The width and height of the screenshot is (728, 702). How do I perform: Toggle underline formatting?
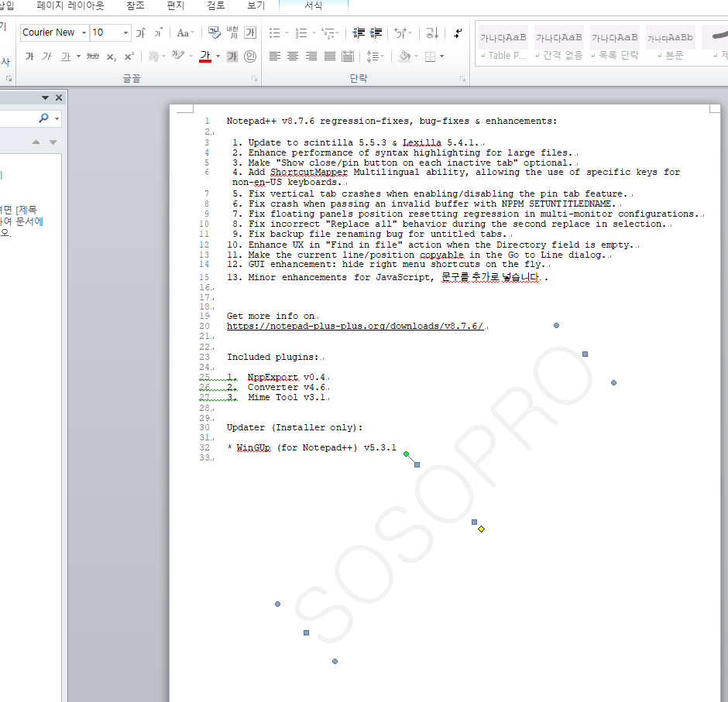pos(66,57)
